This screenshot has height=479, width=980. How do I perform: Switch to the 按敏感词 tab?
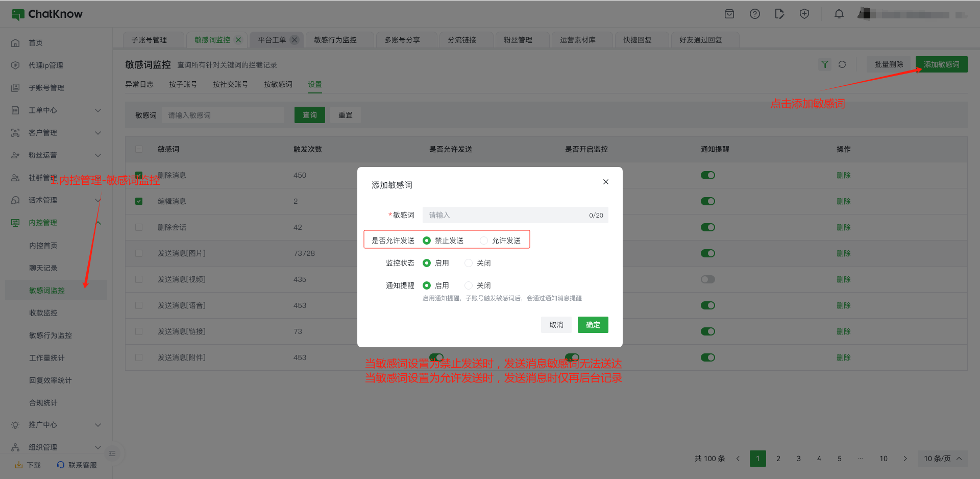pyautogui.click(x=278, y=84)
